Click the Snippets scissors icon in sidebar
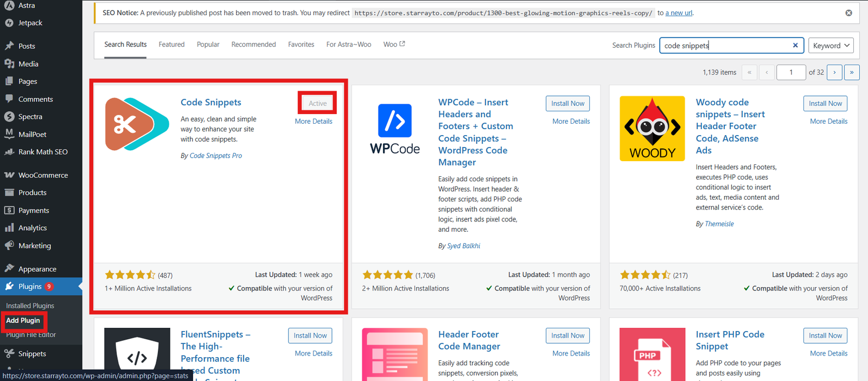868x381 pixels. [x=9, y=354]
